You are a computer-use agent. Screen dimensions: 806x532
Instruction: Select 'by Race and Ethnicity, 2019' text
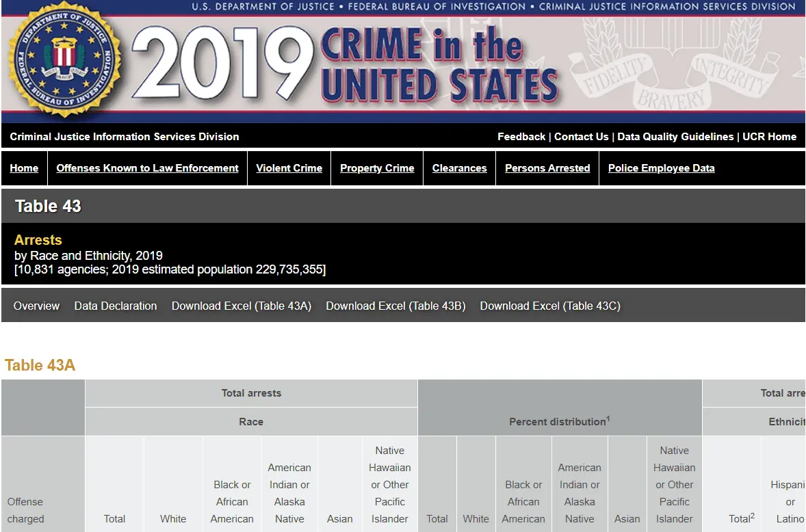(x=88, y=256)
